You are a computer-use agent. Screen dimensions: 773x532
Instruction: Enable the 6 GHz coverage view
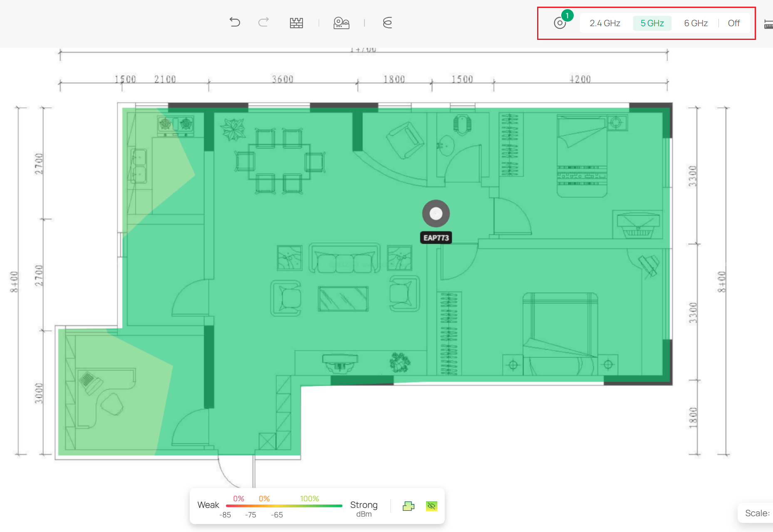[695, 23]
